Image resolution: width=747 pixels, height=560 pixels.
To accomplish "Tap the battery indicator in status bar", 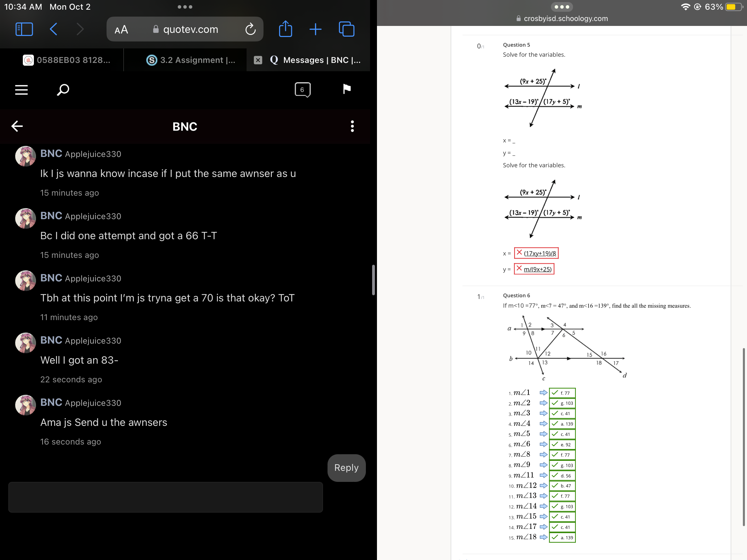I will click(734, 7).
